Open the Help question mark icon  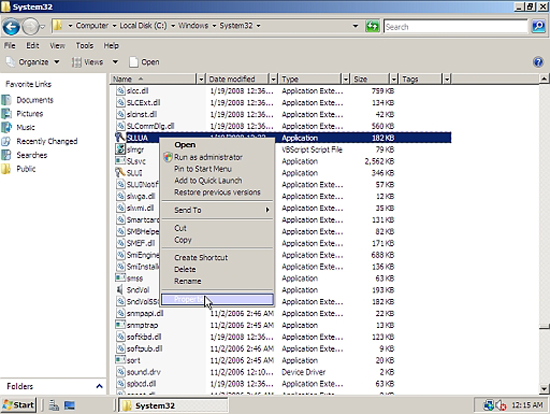click(538, 62)
